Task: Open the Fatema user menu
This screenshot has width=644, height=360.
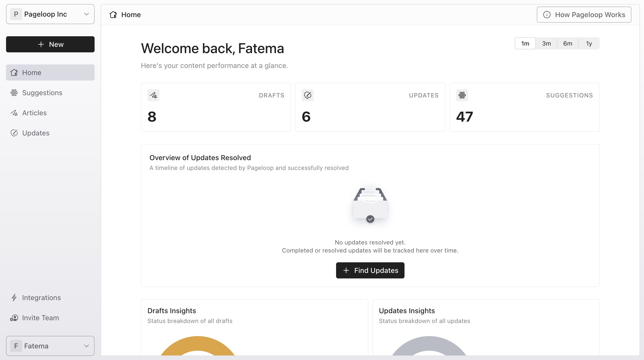Action: pyautogui.click(x=50, y=346)
